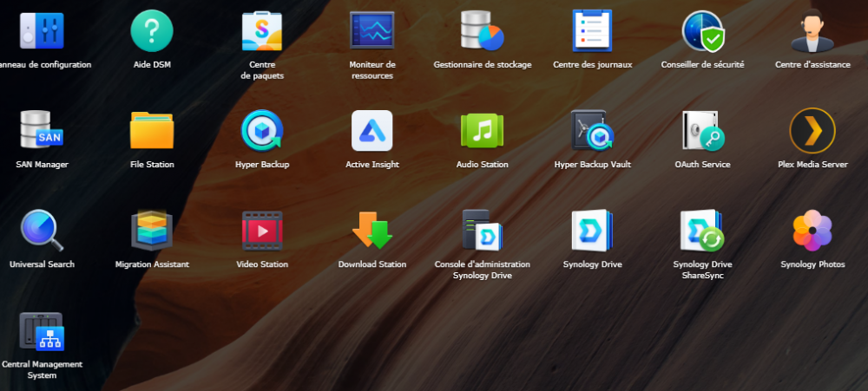Launch SAN Manager
This screenshot has width=868, height=391.
pyautogui.click(x=42, y=130)
